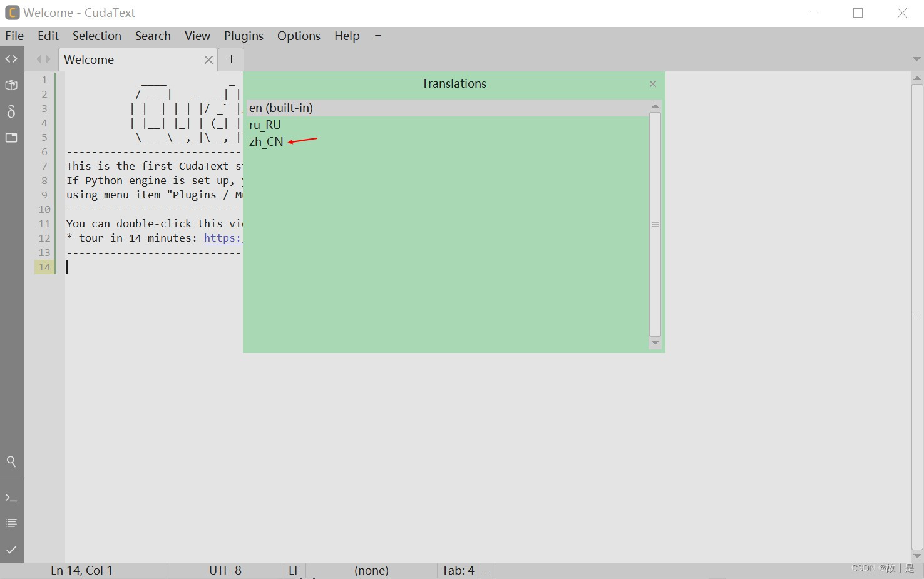Image resolution: width=924 pixels, height=579 pixels.
Task: Open the Validate panel checkmark icon
Action: tap(11, 550)
